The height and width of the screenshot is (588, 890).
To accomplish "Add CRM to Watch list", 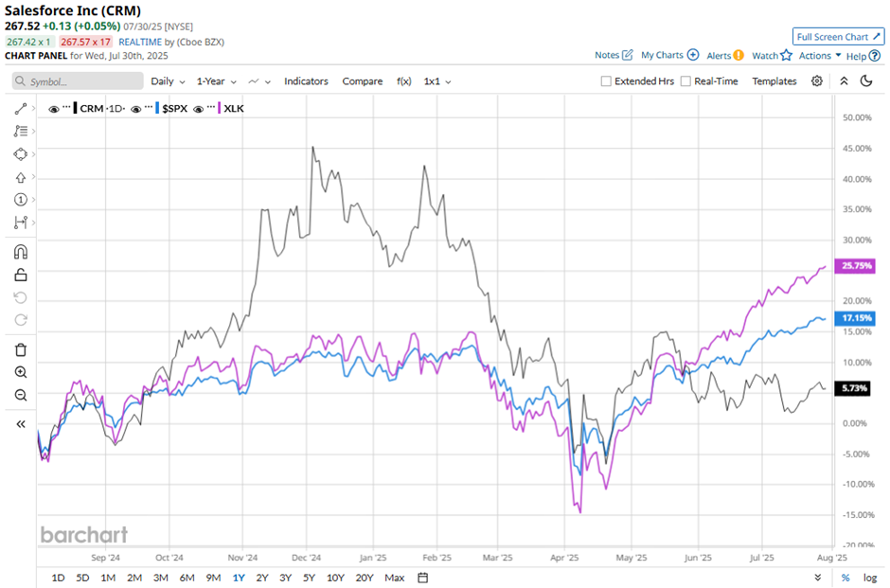I will pos(772,56).
